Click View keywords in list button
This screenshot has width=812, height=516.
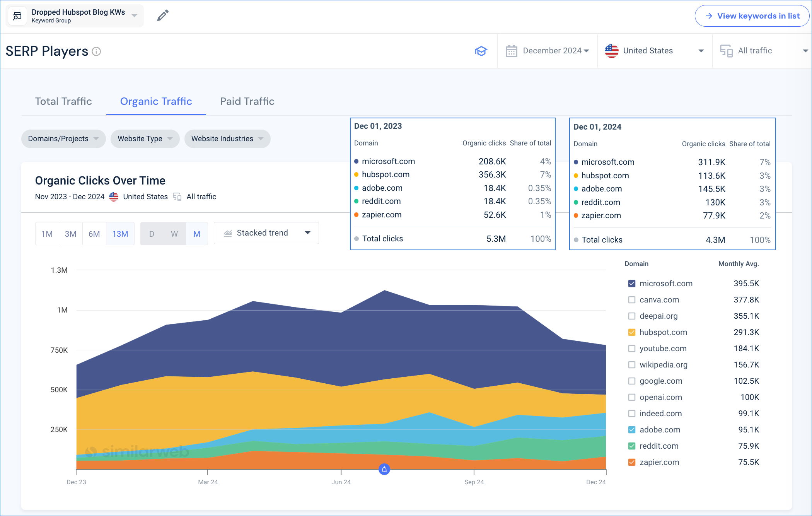click(x=752, y=16)
